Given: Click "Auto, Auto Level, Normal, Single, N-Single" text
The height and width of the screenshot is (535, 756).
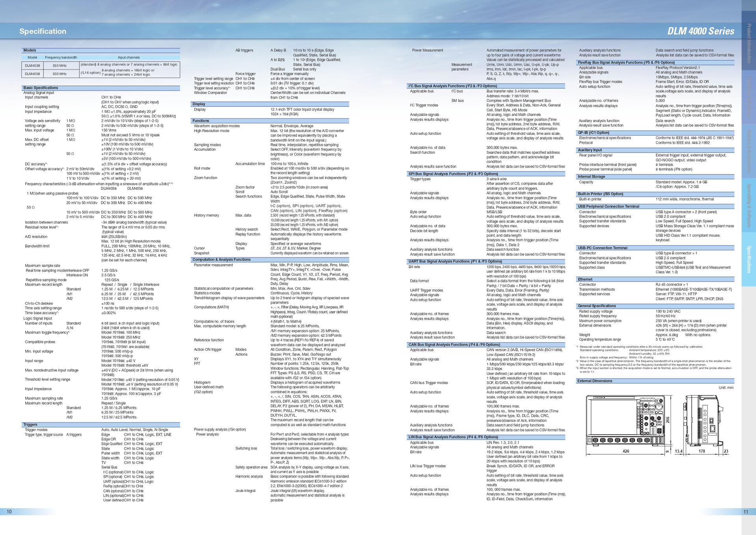Looking at the screenshot, I should (x=135, y=430).
